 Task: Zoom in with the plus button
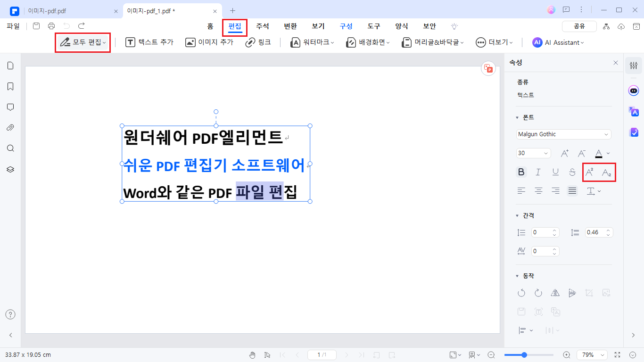pyautogui.click(x=567, y=355)
